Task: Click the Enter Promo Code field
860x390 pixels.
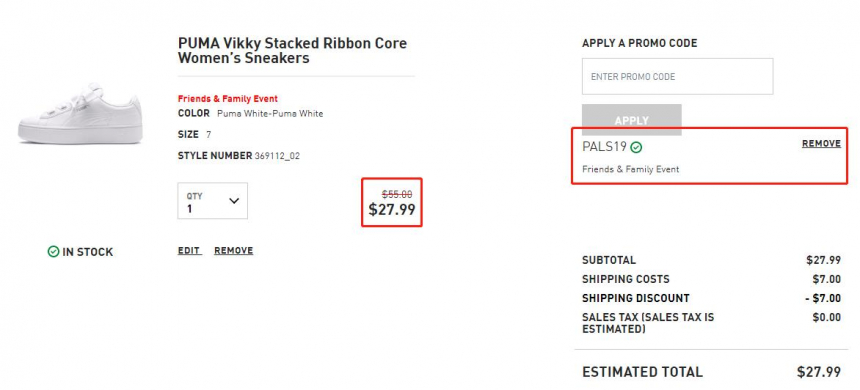Action: click(x=677, y=76)
